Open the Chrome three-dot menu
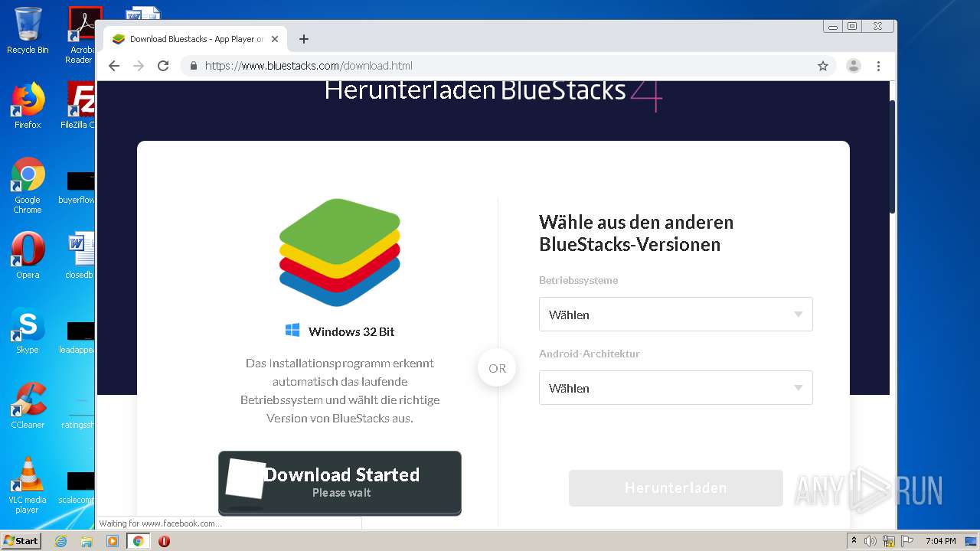 879,66
